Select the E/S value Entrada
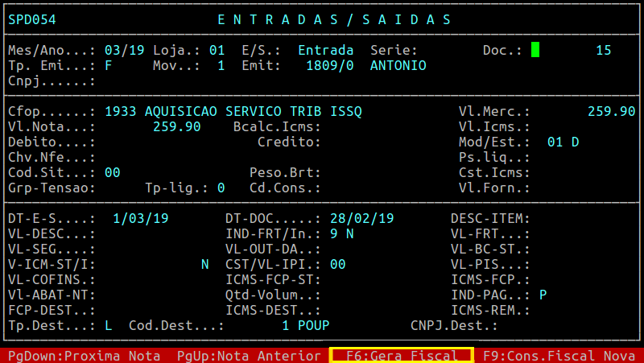Screen dimensions: 644x363 point(325,50)
